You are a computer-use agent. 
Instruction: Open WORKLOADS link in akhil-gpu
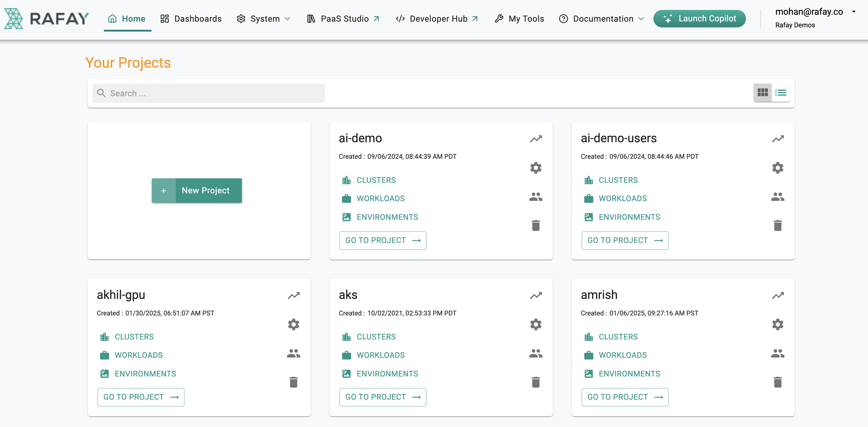tap(131, 355)
